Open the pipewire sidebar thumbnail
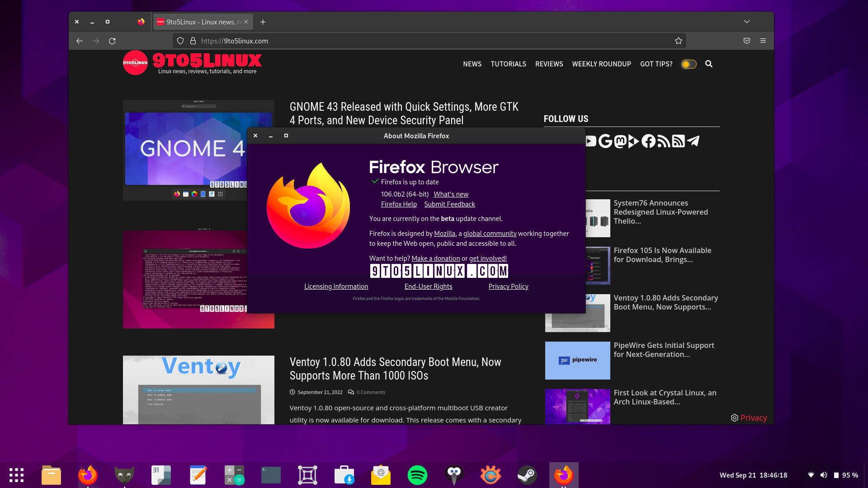This screenshot has width=868, height=488. pyautogui.click(x=577, y=361)
